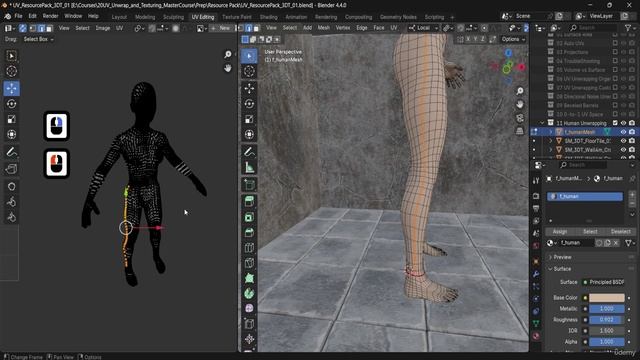
Task: Click the Assign material button
Action: coord(560,231)
